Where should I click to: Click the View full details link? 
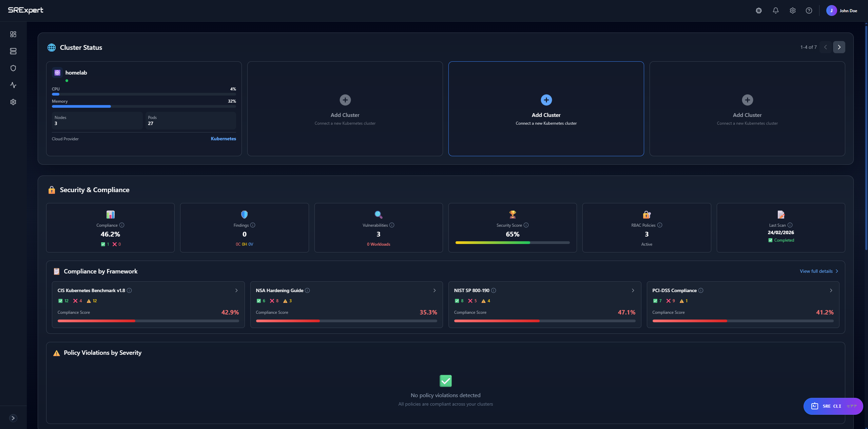point(818,271)
